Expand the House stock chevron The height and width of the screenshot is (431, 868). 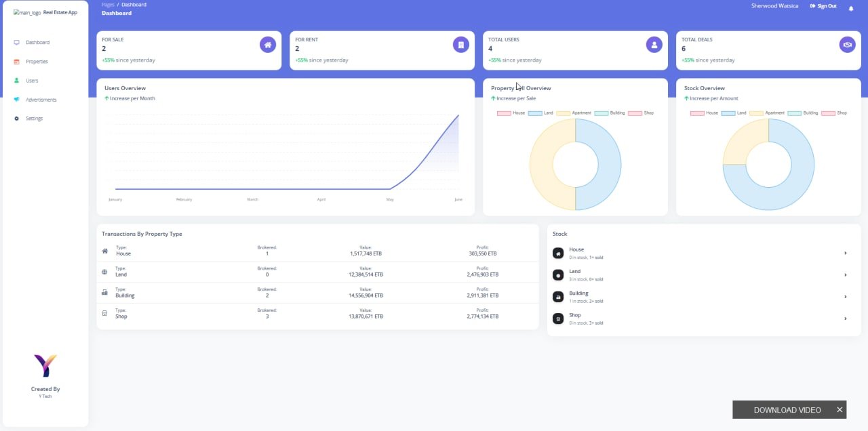pyautogui.click(x=846, y=253)
